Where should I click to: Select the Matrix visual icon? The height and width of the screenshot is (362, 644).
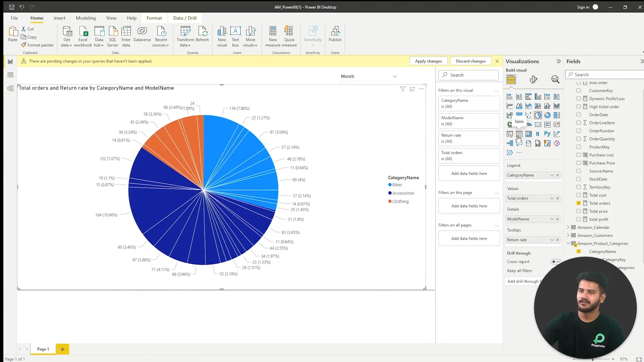[528, 134]
